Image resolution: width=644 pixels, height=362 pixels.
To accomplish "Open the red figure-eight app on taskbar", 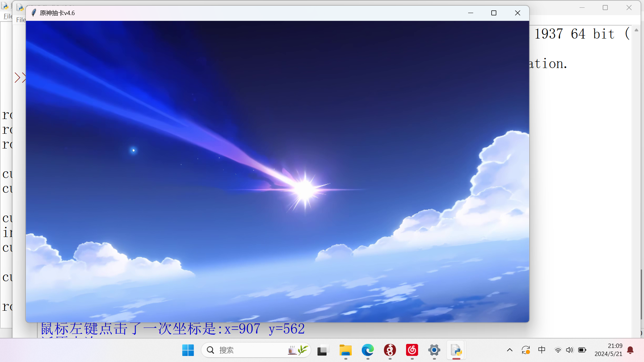I will point(390,350).
